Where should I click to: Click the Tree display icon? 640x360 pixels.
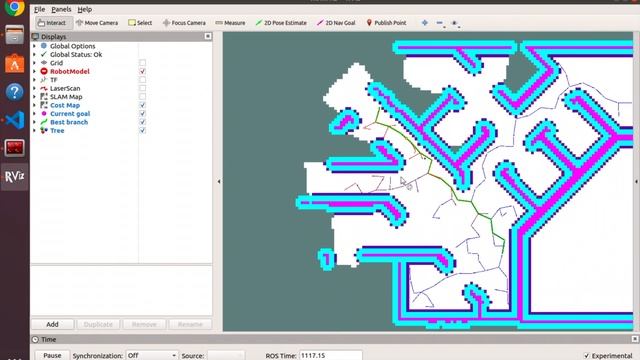[44, 131]
